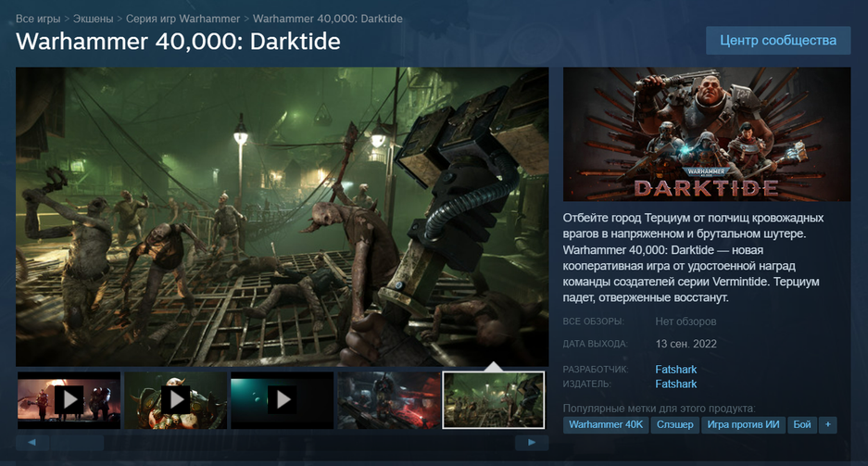Viewport: 868px width, 466px height.
Task: Select the "Игра против ИИ" tag
Action: pos(744,425)
